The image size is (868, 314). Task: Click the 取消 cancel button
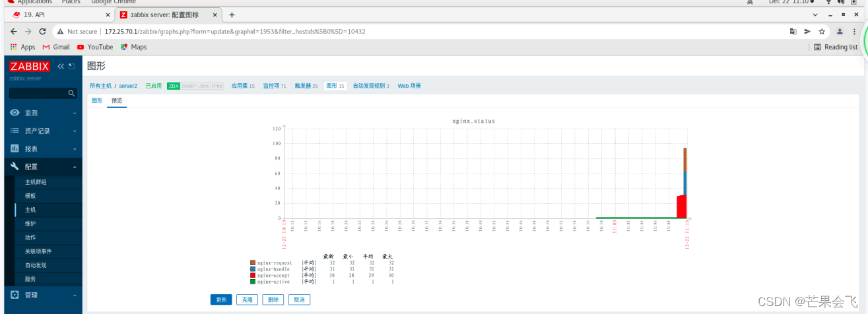pyautogui.click(x=299, y=299)
